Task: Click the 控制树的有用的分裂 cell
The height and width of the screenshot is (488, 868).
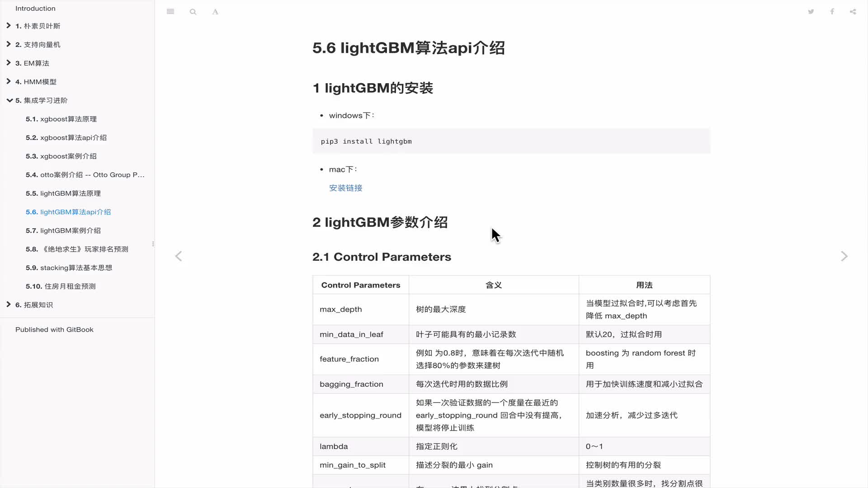Action: click(x=644, y=465)
